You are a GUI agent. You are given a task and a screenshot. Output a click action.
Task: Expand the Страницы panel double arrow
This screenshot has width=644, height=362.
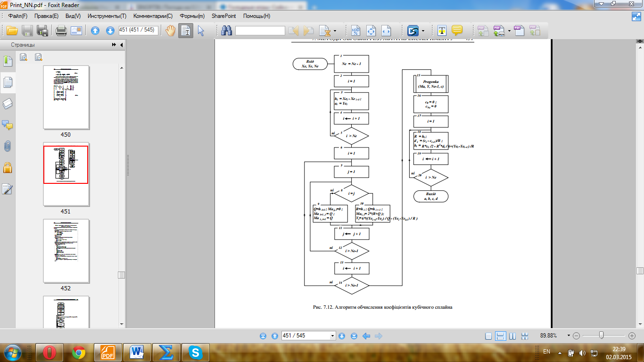(x=114, y=45)
